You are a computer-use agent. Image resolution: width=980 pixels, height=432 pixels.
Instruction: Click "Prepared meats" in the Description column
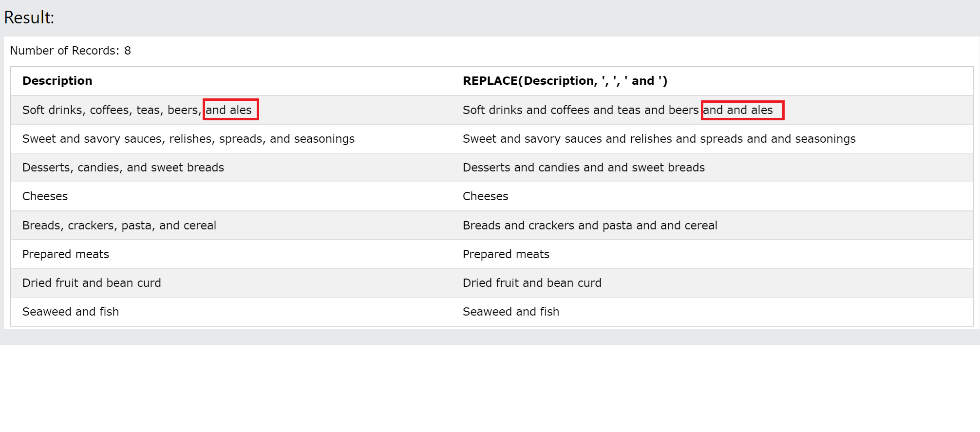[x=65, y=254]
